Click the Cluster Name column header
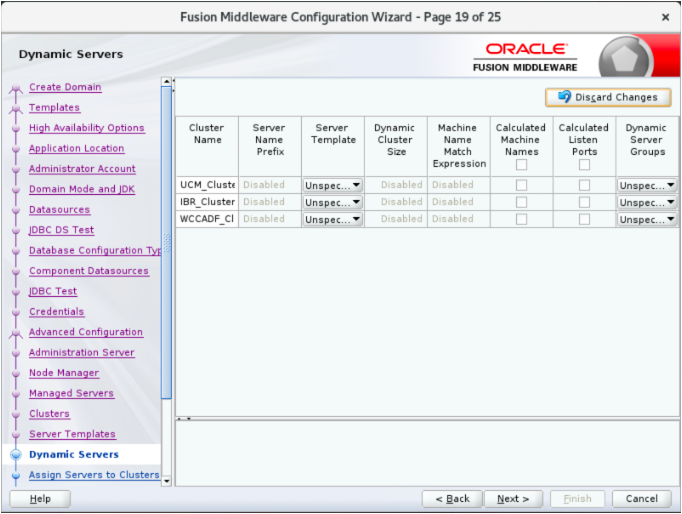This screenshot has width=682, height=514. coord(207,146)
